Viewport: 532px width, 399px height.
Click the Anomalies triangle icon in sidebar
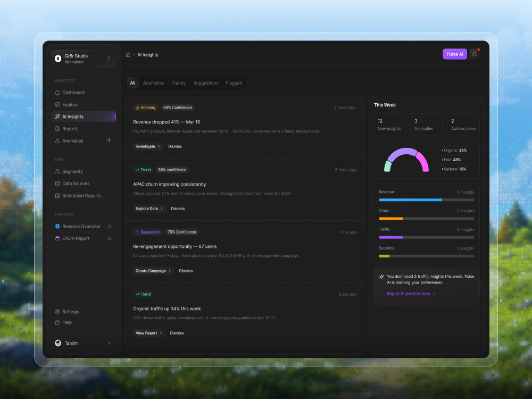point(57,140)
